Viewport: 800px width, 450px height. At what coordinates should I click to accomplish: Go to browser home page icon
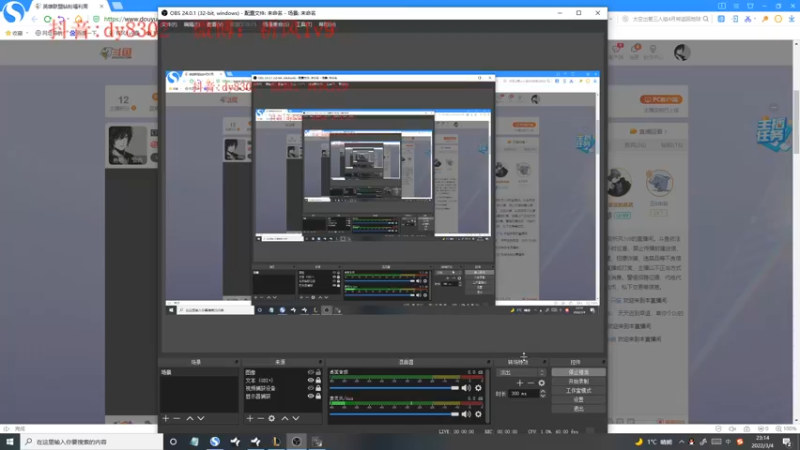[x=79, y=19]
